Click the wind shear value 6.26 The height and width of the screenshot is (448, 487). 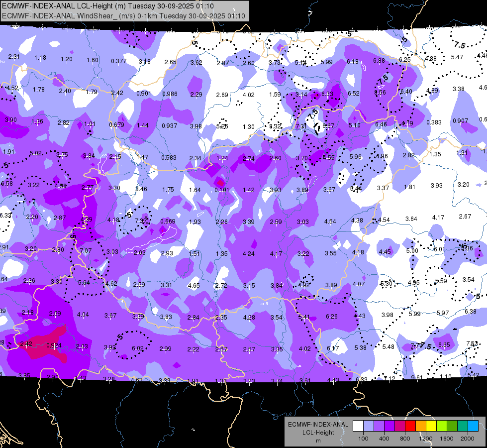click(x=332, y=316)
